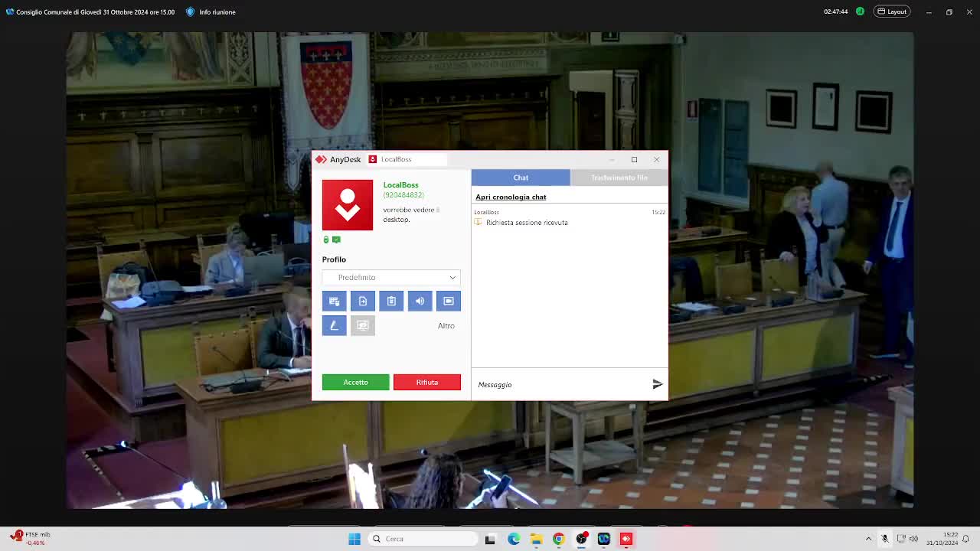This screenshot has height=551, width=980.
Task: Click the AnyDesk logo in title bar
Action: coord(321,159)
